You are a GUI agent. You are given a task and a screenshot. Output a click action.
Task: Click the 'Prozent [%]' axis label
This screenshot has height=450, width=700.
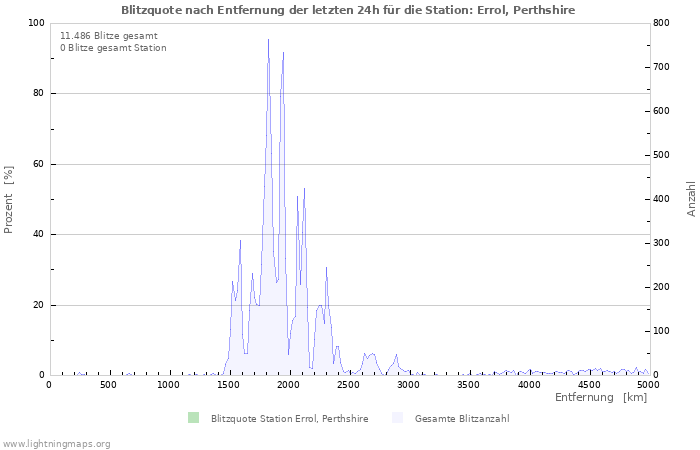click(8, 200)
